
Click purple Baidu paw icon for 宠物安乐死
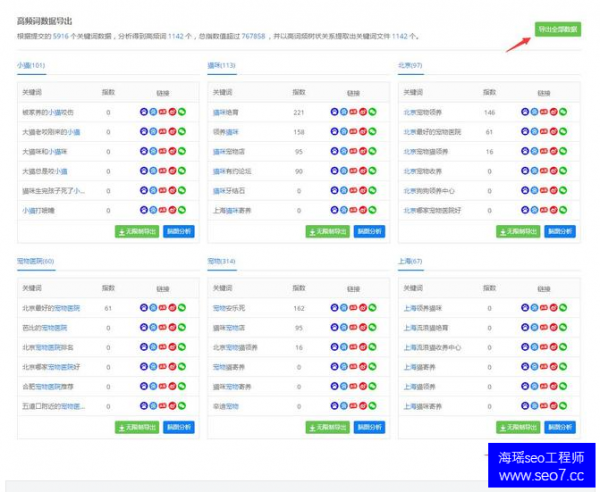pos(334,308)
